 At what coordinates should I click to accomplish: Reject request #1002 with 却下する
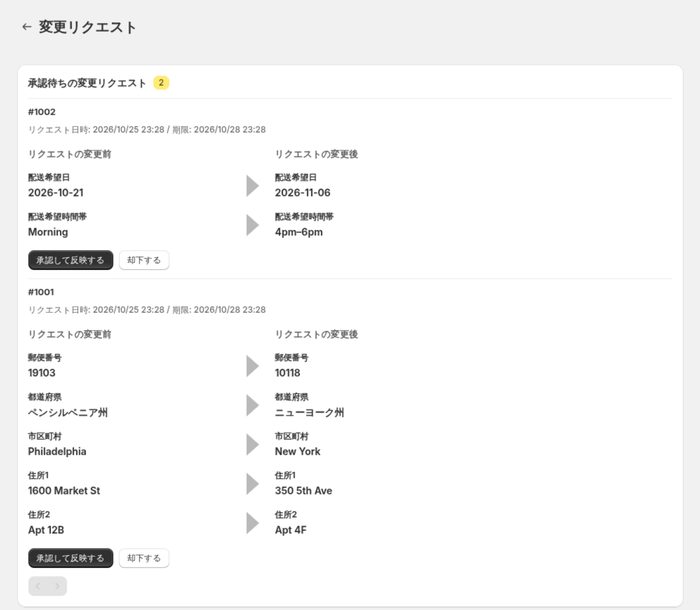point(144,260)
